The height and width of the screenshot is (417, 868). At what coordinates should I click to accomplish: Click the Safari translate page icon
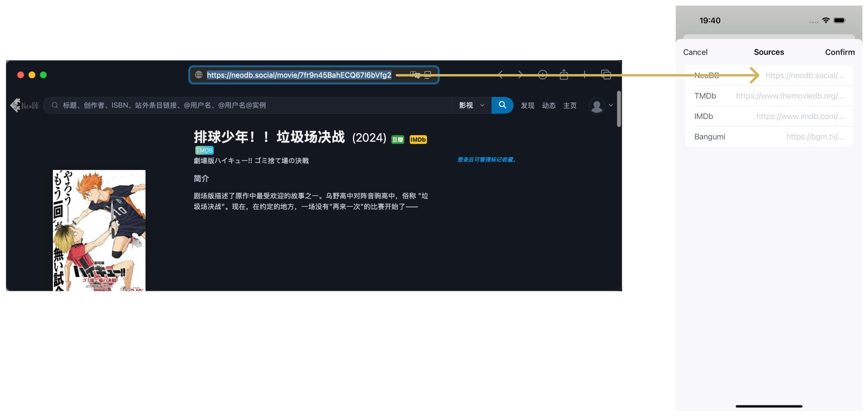(415, 75)
